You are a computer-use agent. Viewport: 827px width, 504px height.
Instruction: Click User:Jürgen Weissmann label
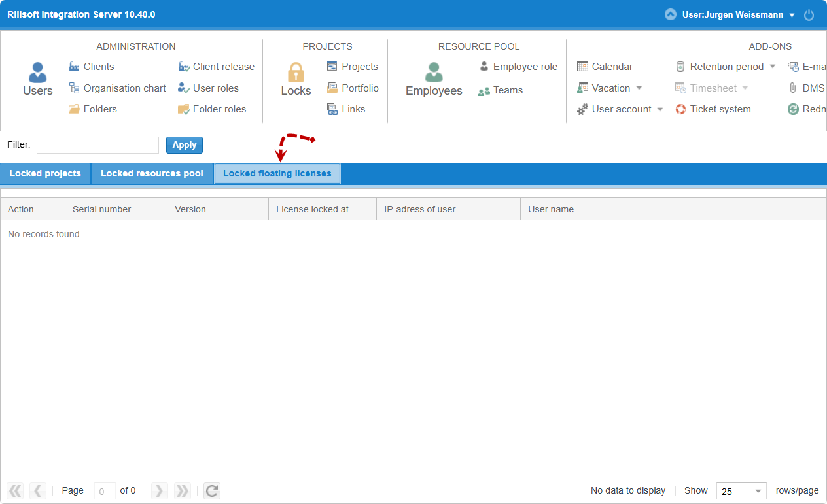pyautogui.click(x=733, y=15)
